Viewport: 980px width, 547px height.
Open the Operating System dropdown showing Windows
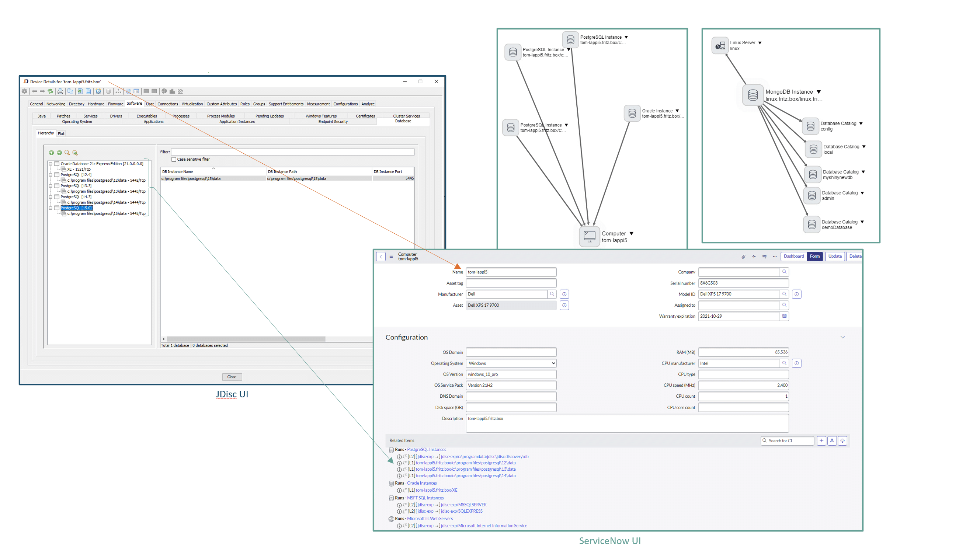(x=552, y=363)
